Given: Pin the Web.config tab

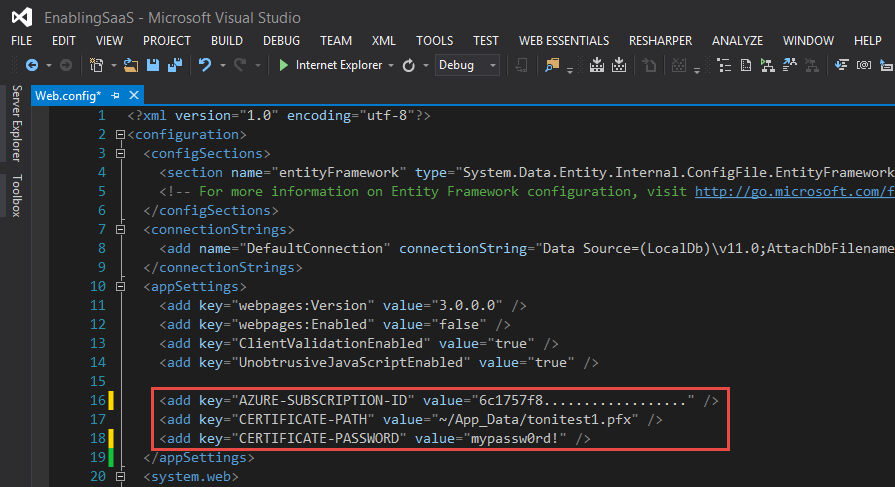Looking at the screenshot, I should point(115,96).
